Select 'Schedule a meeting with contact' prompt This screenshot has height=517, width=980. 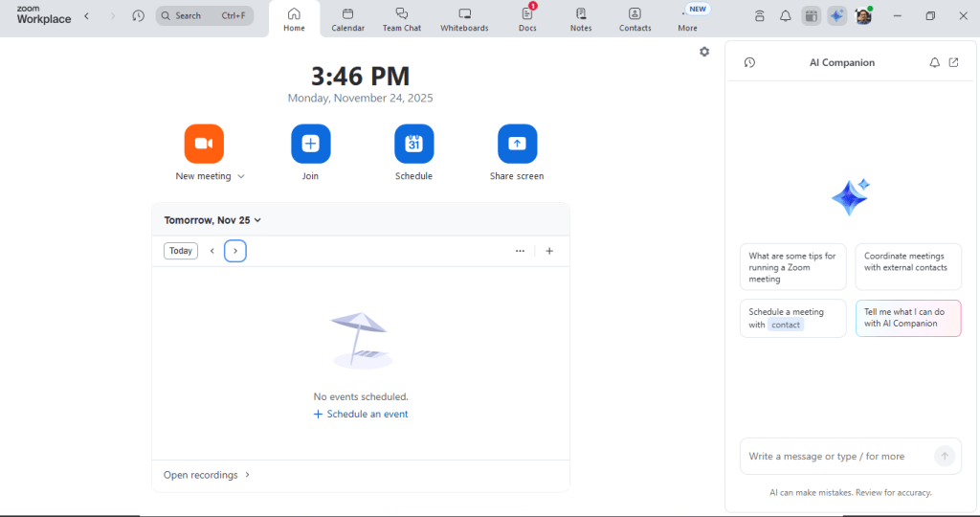pos(793,318)
